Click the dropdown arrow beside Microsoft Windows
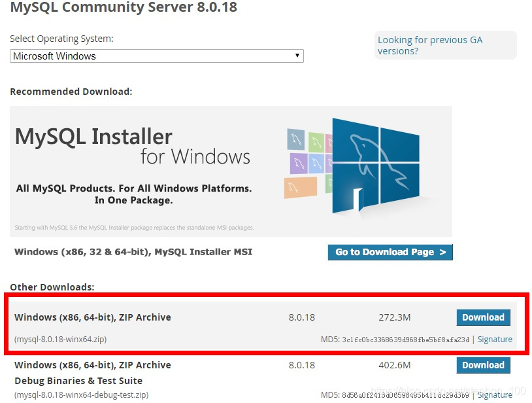 click(x=297, y=56)
